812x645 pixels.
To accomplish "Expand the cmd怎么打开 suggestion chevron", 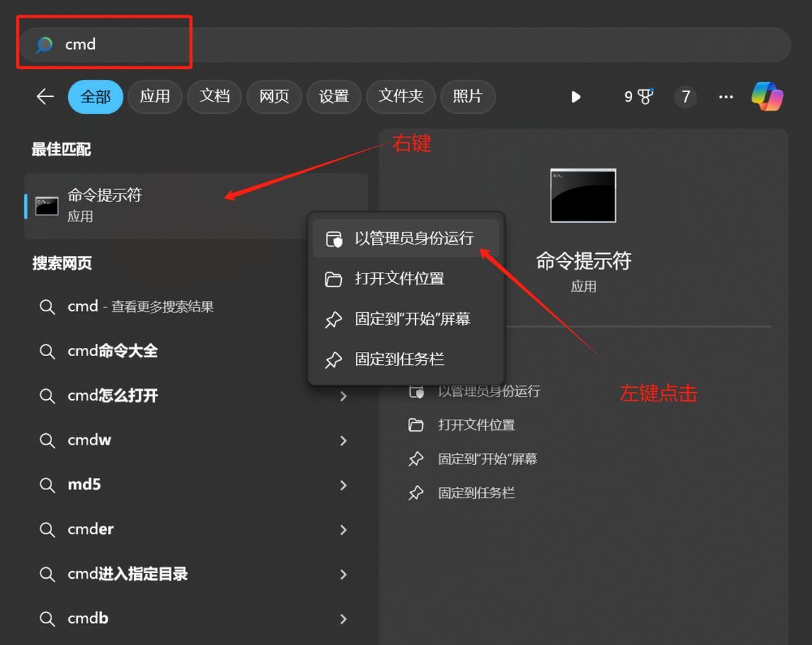I will tap(344, 395).
